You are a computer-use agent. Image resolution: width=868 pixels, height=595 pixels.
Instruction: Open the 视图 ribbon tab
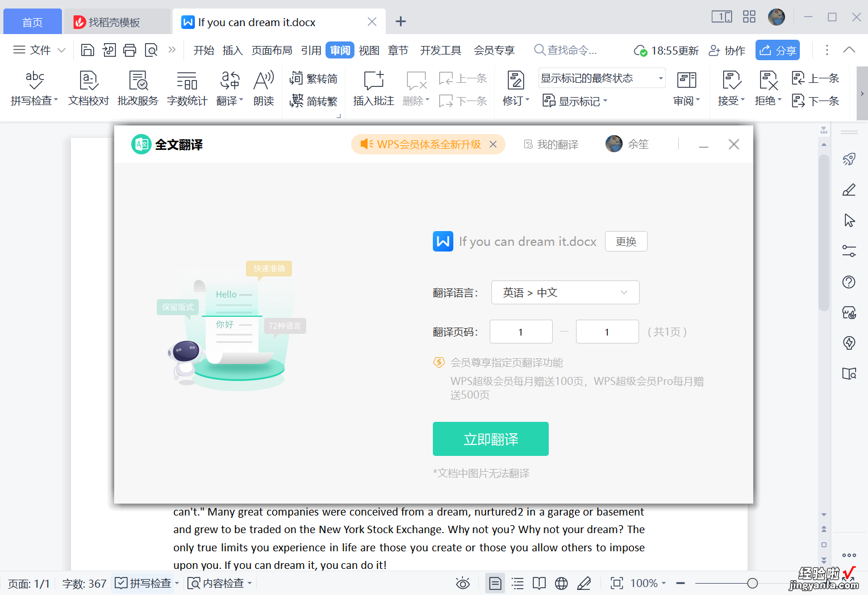[x=369, y=50]
